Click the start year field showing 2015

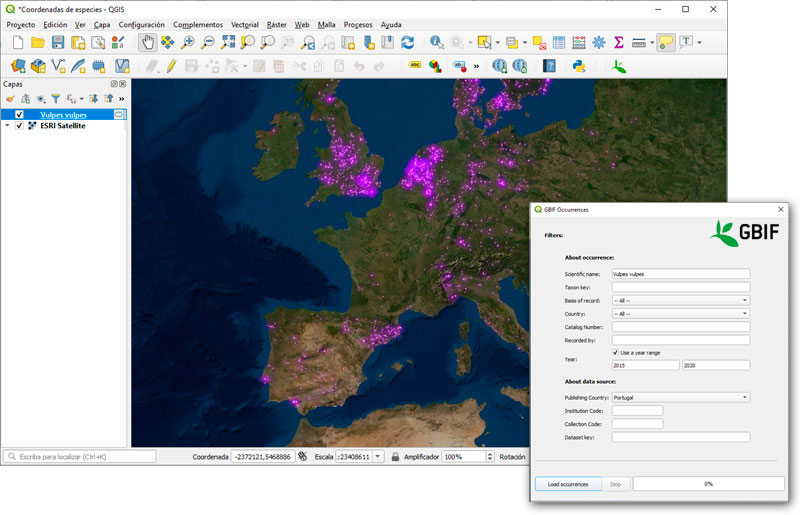click(x=645, y=365)
